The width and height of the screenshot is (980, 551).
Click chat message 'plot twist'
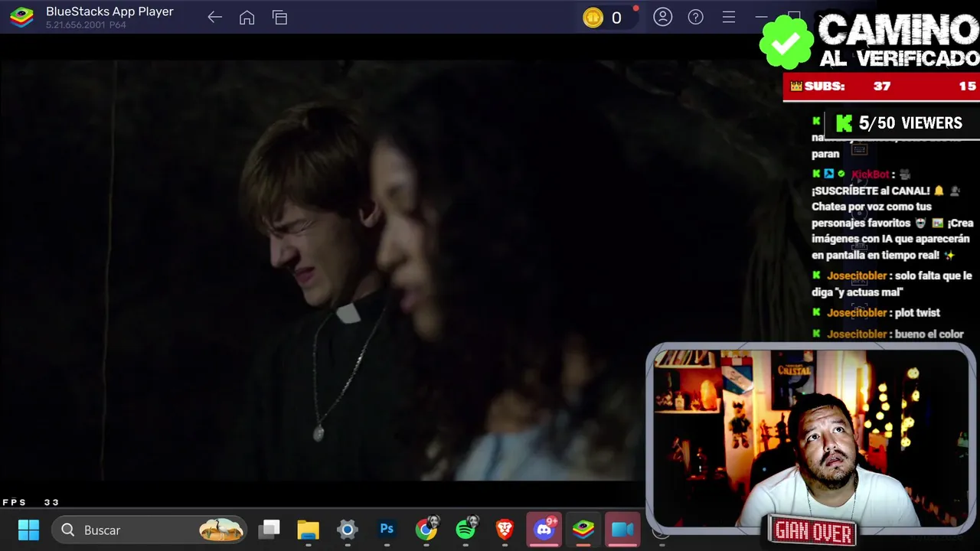pyautogui.click(x=916, y=312)
